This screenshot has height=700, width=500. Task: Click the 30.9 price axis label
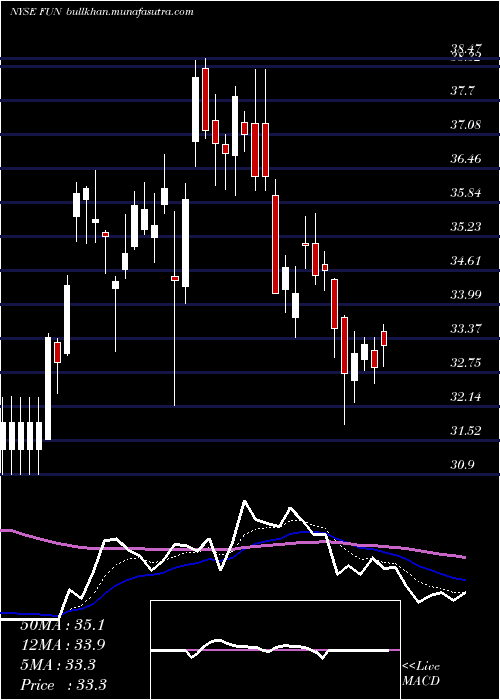click(x=462, y=465)
